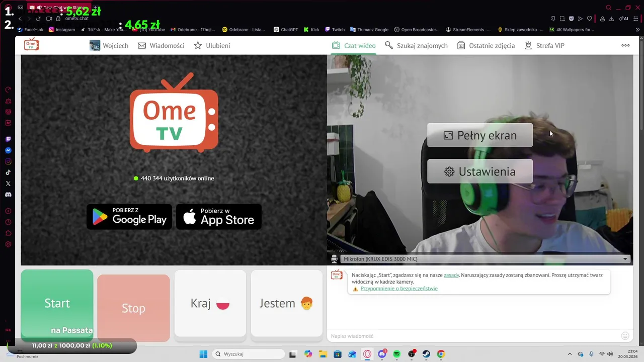Viewport: 644px width, 362px height.
Task: Click the OmeTV logo in the site header
Action: coord(32,44)
